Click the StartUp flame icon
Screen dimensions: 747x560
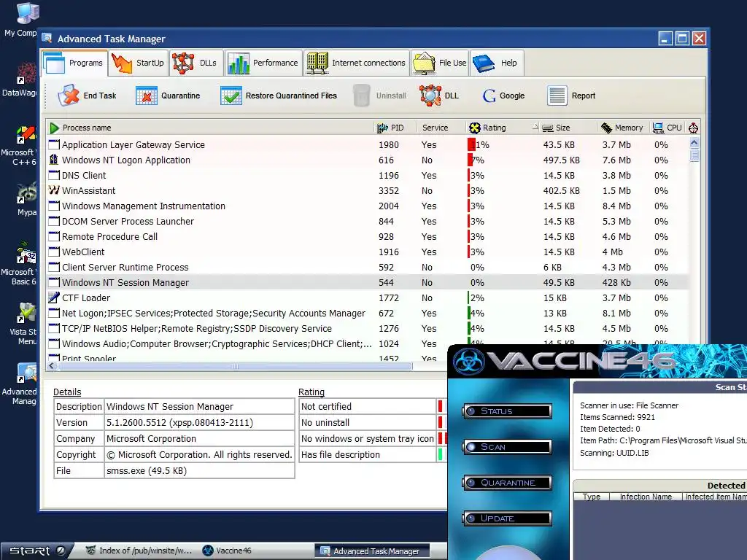(122, 63)
